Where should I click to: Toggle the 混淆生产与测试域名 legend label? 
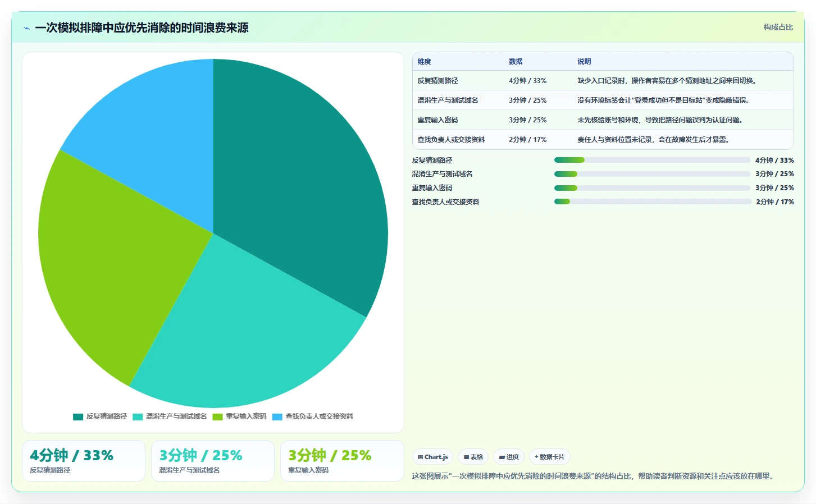point(176,416)
